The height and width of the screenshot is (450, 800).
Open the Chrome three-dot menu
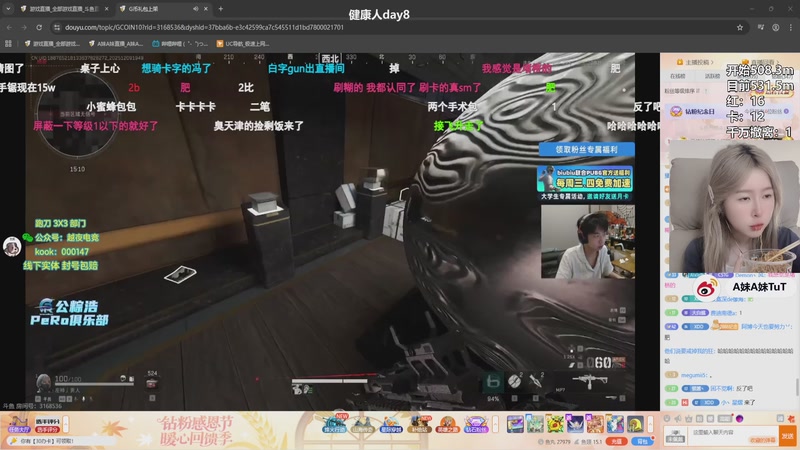[x=791, y=28]
